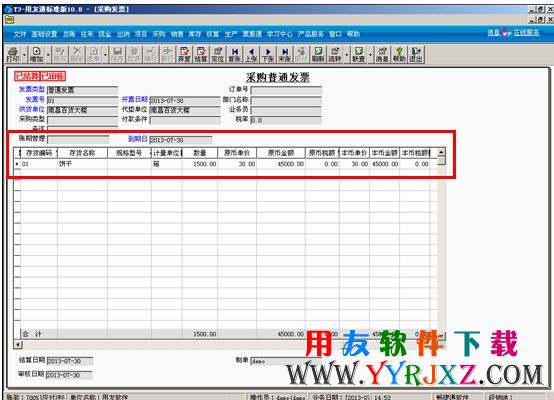The width and height of the screenshot is (554, 400).
Task: Click the 结算日期 field at the bottom
Action: point(70,361)
